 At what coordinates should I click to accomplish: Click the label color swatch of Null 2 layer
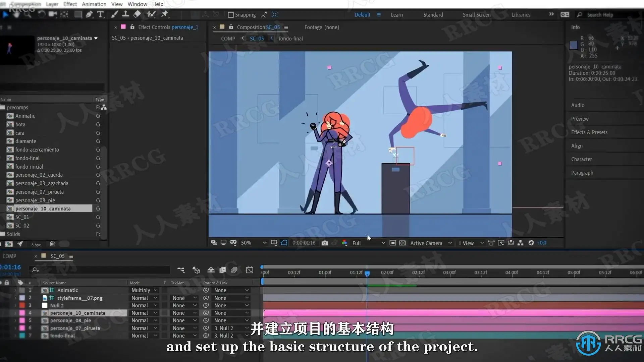[x=22, y=305]
